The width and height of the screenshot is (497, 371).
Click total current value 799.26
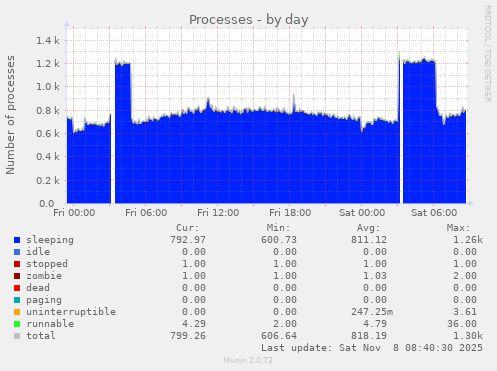coord(188,336)
